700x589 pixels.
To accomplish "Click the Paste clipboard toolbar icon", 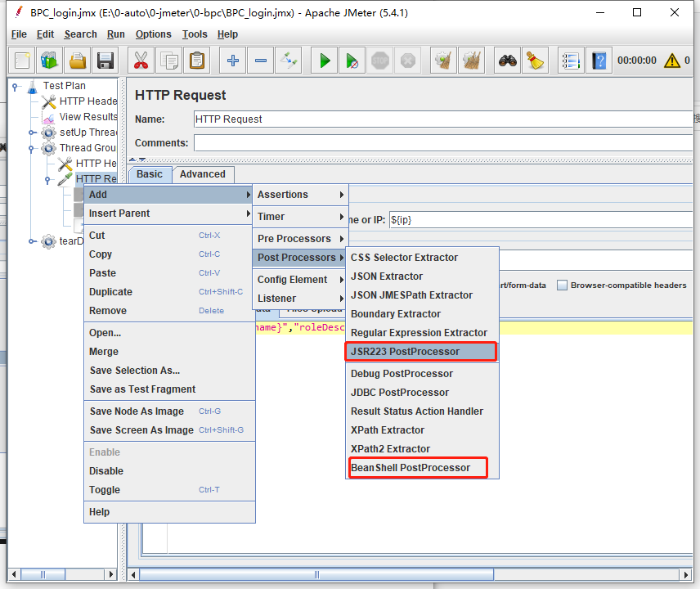I will [197, 61].
